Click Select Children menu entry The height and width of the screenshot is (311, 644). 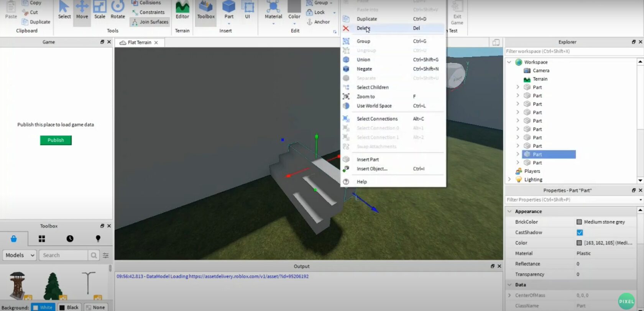(393, 87)
